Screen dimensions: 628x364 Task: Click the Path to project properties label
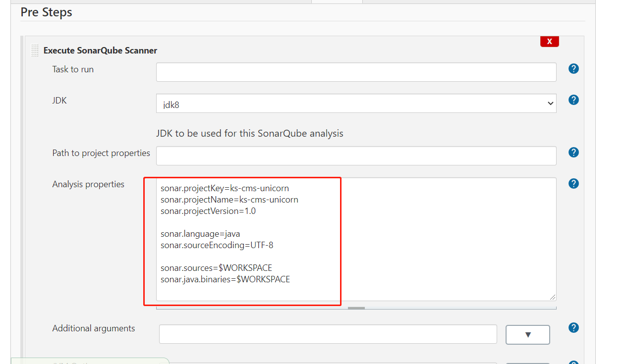101,153
